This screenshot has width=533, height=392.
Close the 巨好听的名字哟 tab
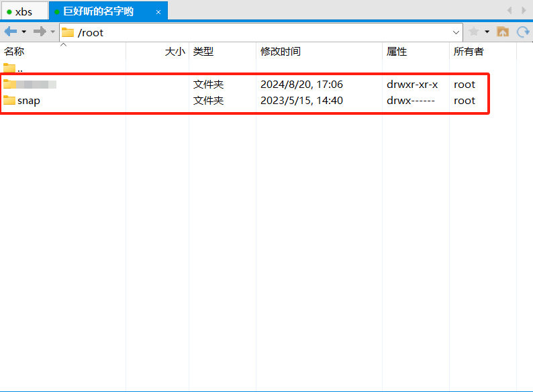[x=158, y=12]
